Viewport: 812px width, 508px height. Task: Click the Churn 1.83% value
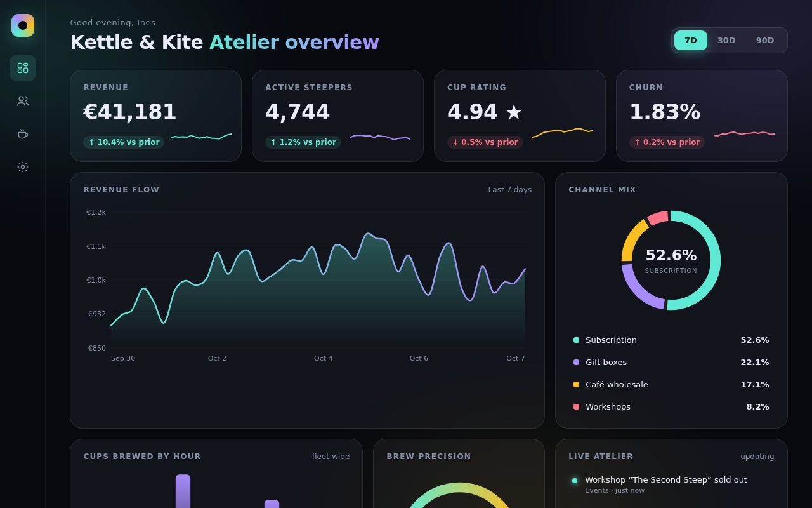click(x=665, y=112)
